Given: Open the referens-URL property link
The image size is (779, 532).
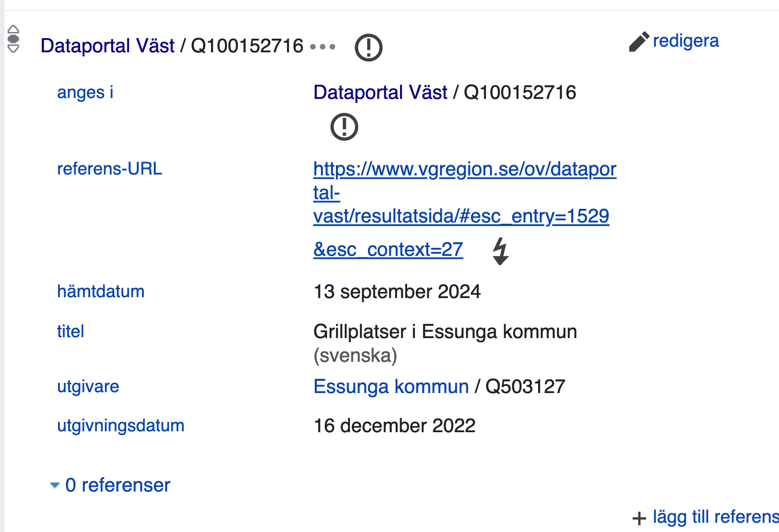Looking at the screenshot, I should 109,169.
